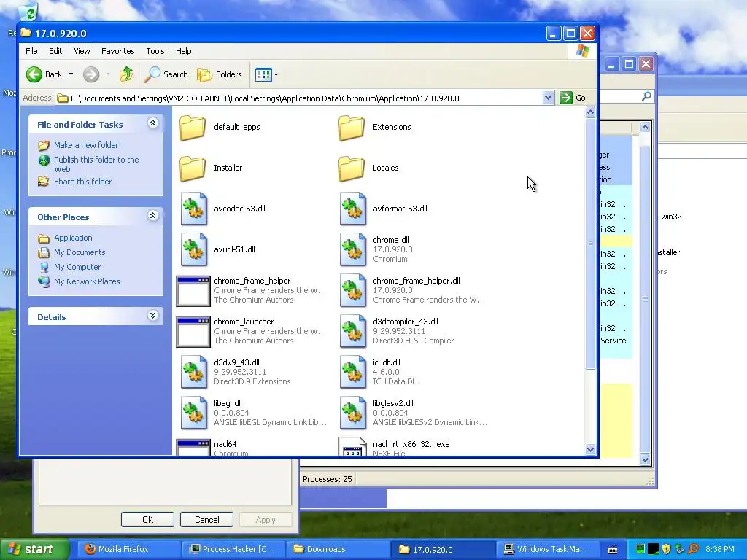747x560 pixels.
Task: Select the chrome_launcher executable icon
Action: tap(193, 332)
